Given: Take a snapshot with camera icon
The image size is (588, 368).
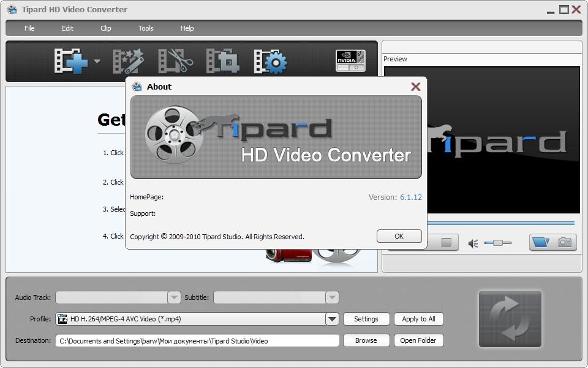Looking at the screenshot, I should (x=565, y=242).
